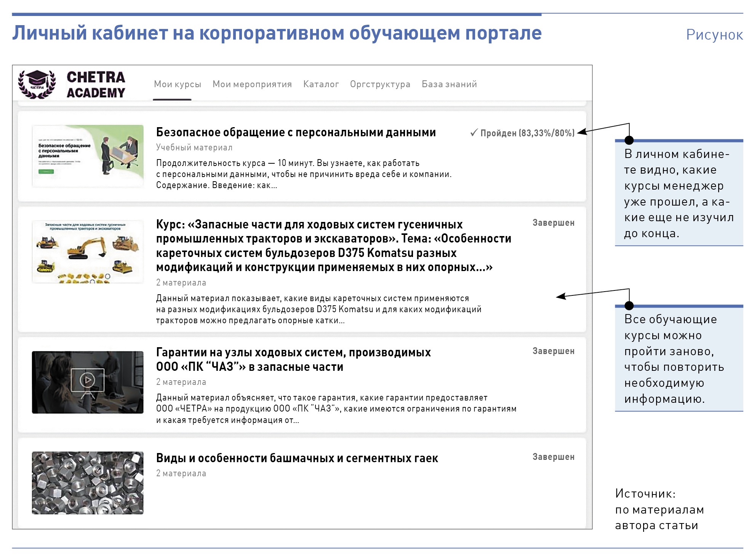
Task: Click Завершен status on Komatsu course
Action: click(553, 223)
